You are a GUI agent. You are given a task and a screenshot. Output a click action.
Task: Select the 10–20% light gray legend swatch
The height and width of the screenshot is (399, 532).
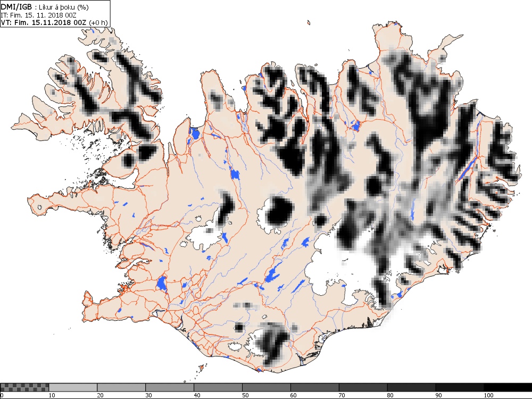coord(73,387)
